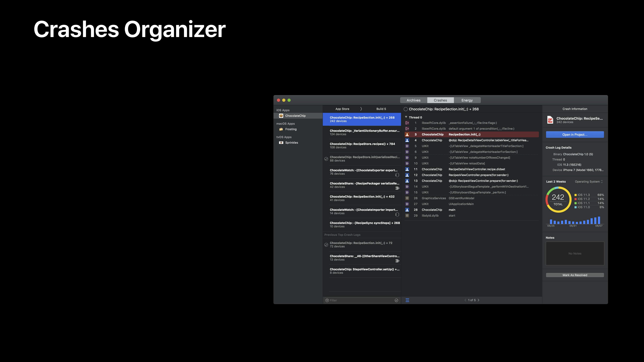
Task: Click the yellow iOS 11.3 legend swatch
Action: pyautogui.click(x=576, y=195)
